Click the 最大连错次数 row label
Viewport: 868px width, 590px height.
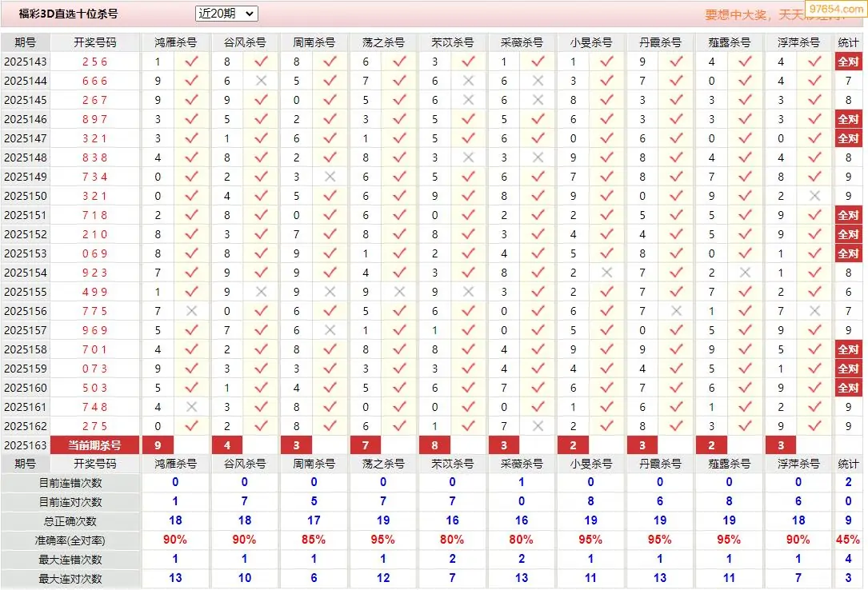[70, 560]
